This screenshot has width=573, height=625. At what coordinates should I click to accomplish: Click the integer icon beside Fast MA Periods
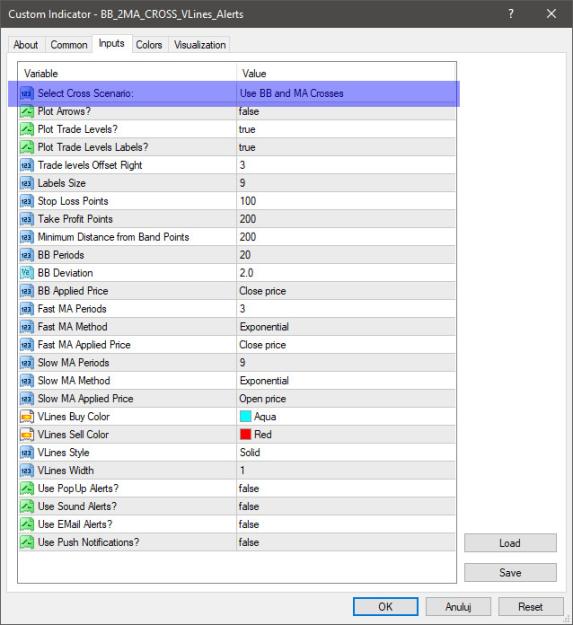[x=27, y=309]
